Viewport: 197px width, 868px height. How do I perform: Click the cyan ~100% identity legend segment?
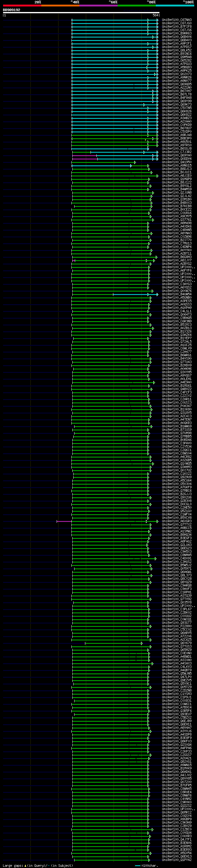tap(175, 6)
